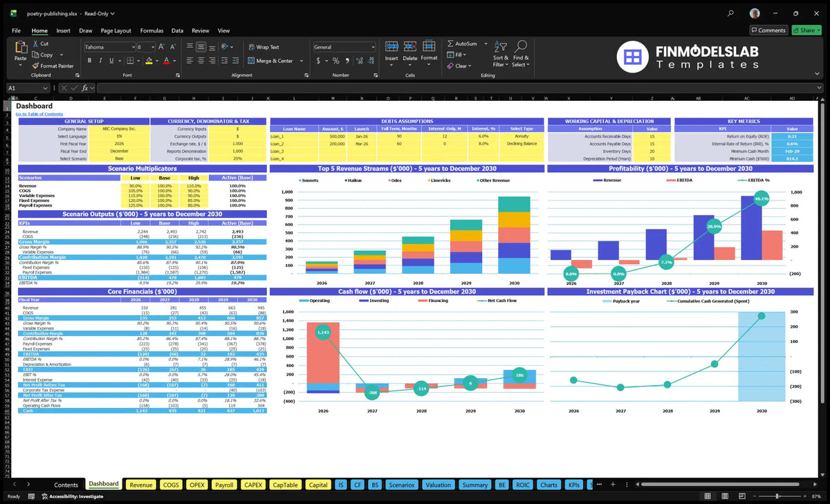Center text horizontally

point(201,61)
